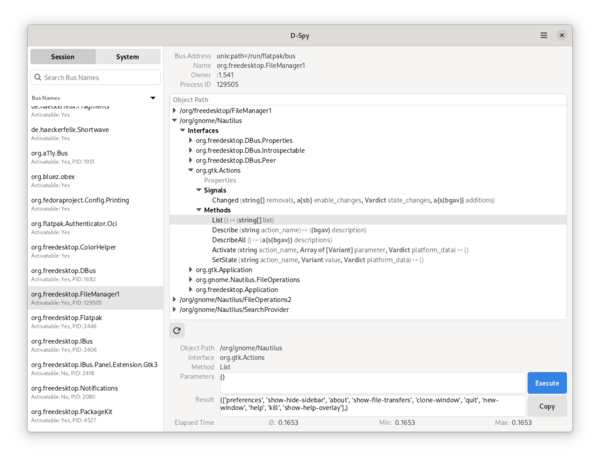Image resolution: width=600 pixels, height=462 pixels.
Task: Expand /org/gnome/Nautilus/SearchProvider path
Action: (x=174, y=309)
